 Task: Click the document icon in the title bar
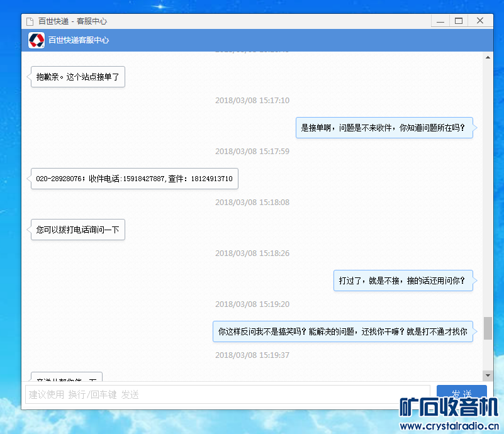(29, 20)
